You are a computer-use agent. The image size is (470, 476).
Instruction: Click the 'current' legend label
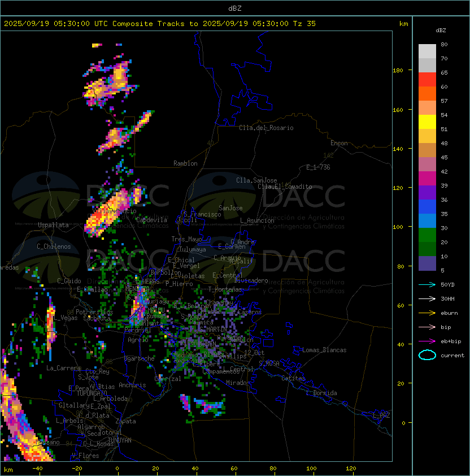point(452,356)
